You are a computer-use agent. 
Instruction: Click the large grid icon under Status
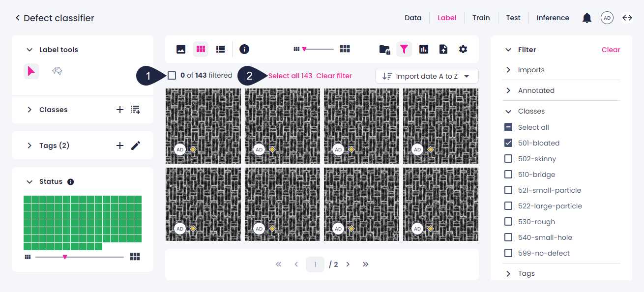tap(135, 257)
